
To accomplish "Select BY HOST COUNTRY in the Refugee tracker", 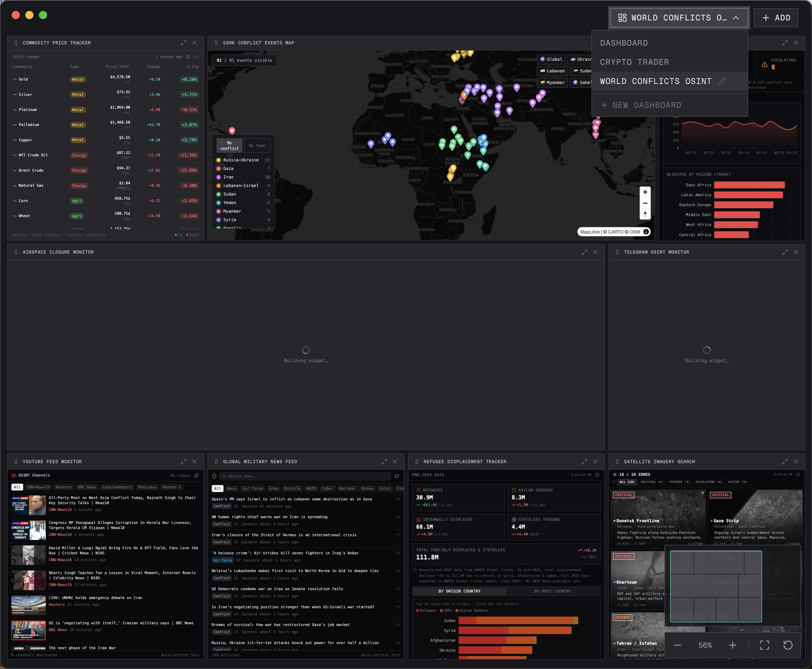I will (x=553, y=591).
